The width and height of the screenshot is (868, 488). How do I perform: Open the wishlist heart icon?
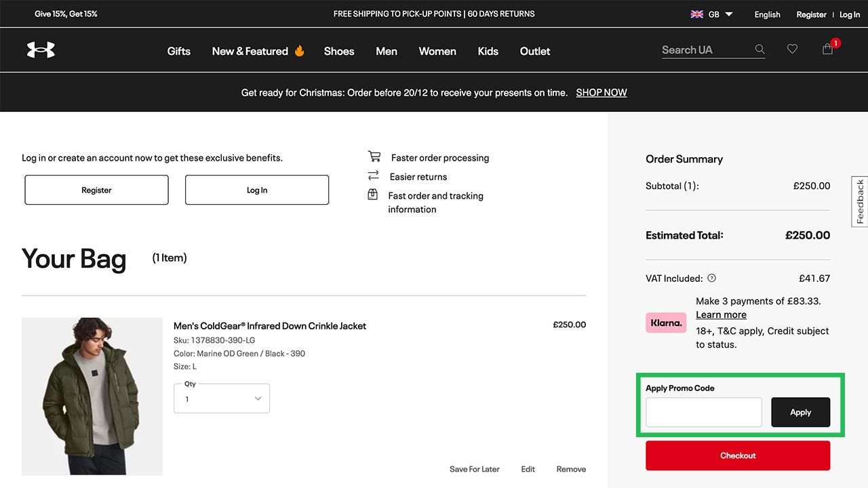(x=792, y=49)
